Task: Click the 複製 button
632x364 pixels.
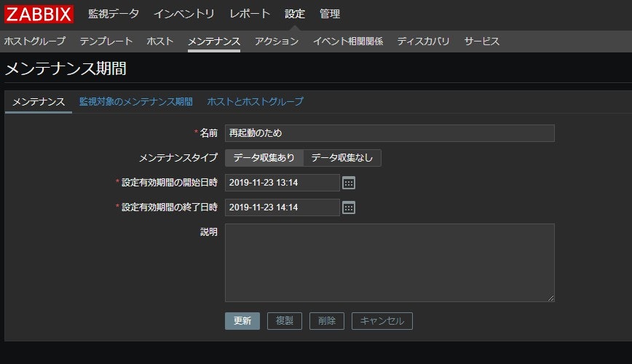Action: point(285,321)
